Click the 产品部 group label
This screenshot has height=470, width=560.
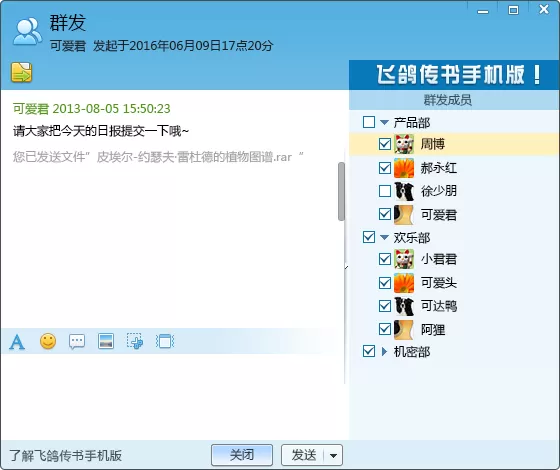412,122
